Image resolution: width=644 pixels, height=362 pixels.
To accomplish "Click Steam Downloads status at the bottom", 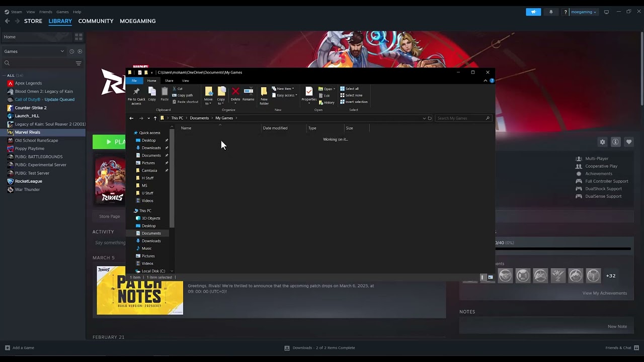I will point(319,347).
